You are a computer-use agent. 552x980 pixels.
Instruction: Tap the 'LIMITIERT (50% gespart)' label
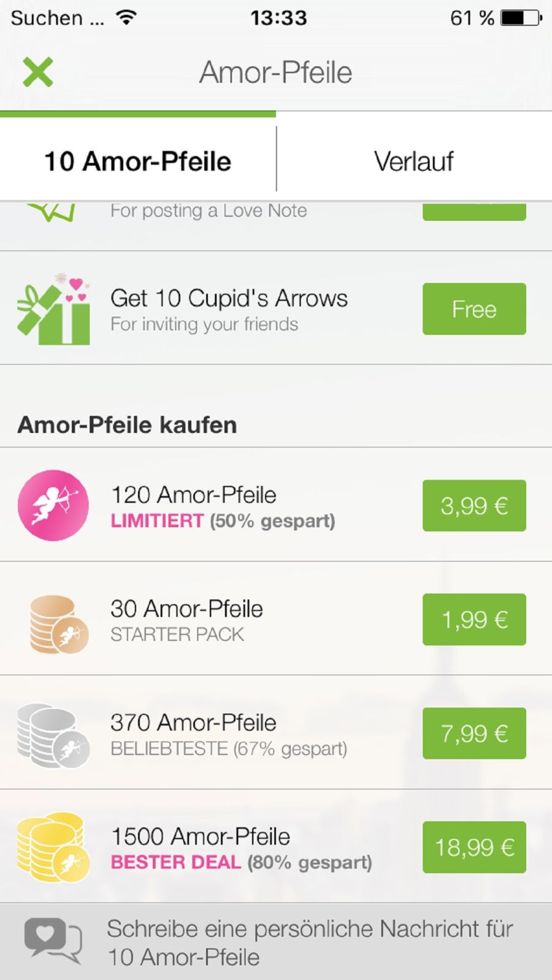coord(223,521)
